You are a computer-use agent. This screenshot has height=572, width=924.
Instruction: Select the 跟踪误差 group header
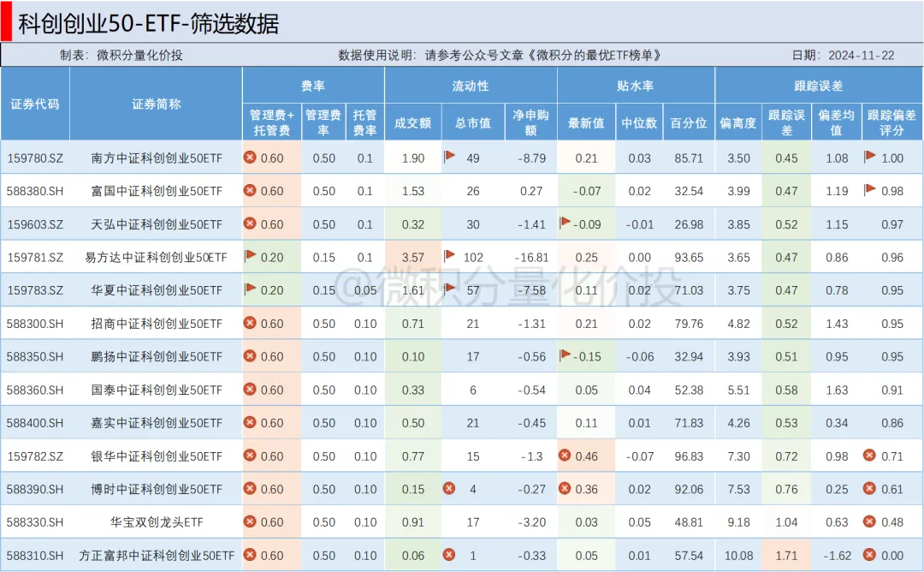pos(818,86)
